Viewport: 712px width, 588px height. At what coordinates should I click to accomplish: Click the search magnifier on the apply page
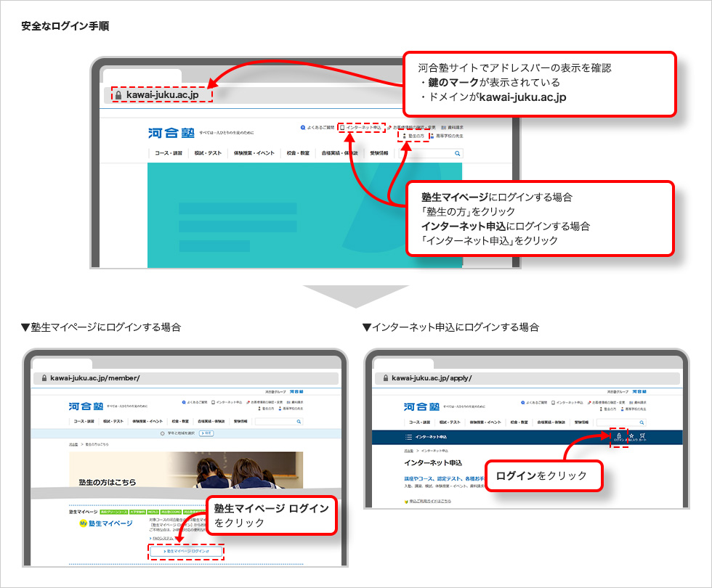pyautogui.click(x=642, y=422)
